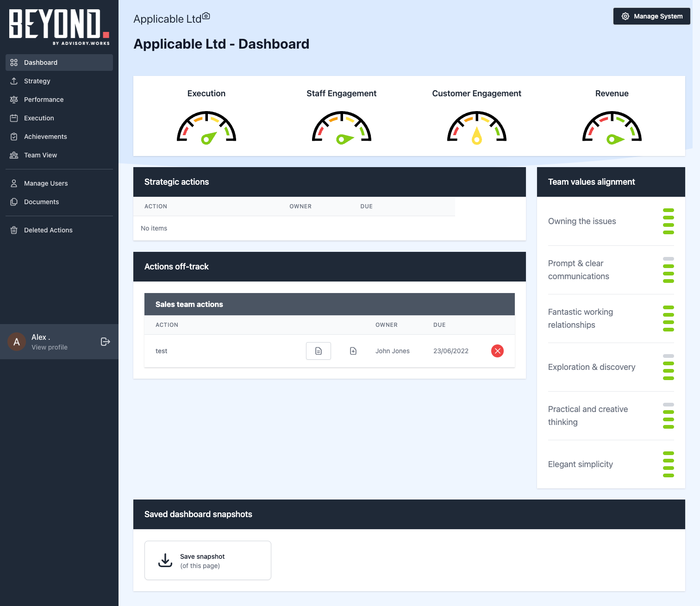Navigate to Team View page
Viewport: 700px width, 606px height.
coord(40,155)
